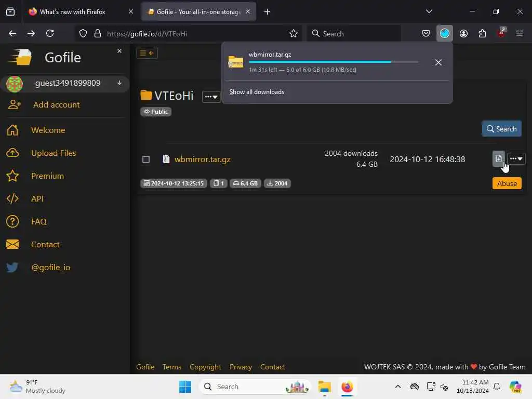
Task: Click the 6.4 GB size badge
Action: click(245, 183)
